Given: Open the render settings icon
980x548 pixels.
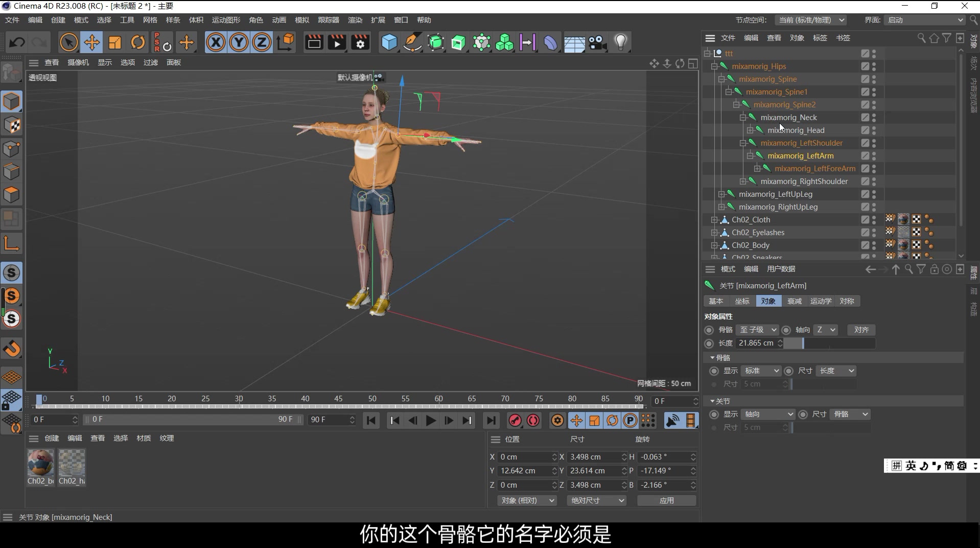Looking at the screenshot, I should [x=361, y=42].
